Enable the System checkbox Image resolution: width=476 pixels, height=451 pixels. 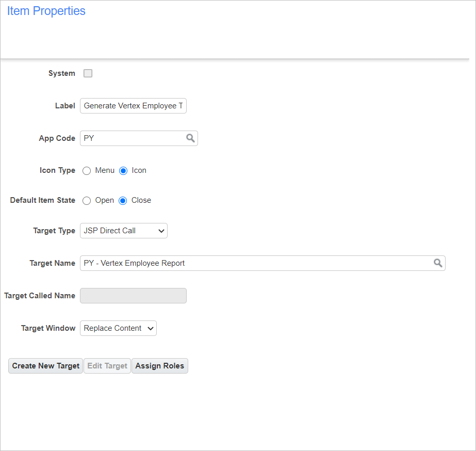(x=88, y=73)
